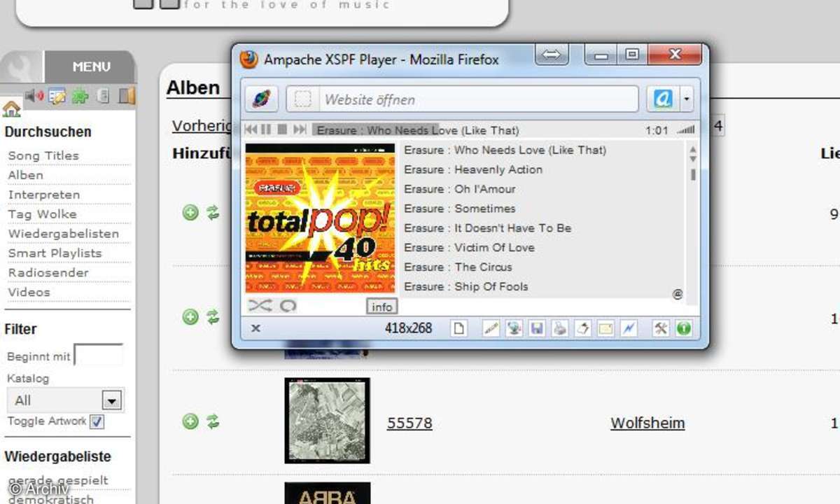The width and height of the screenshot is (840, 504).
Task: Toggle shuffle in XSPF player
Action: click(260, 306)
